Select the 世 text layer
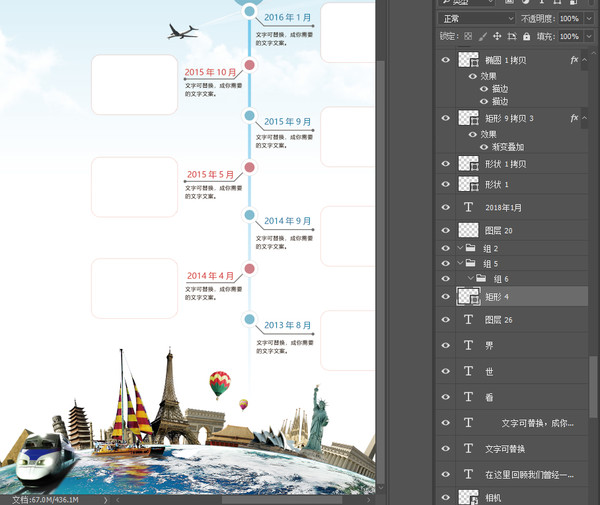The image size is (600, 505). tap(512, 371)
